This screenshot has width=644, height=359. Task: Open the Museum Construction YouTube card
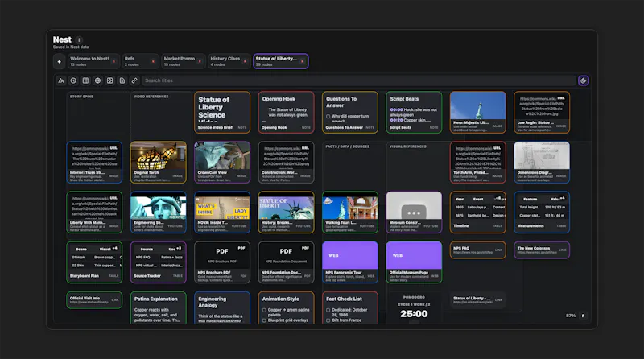[x=414, y=212]
